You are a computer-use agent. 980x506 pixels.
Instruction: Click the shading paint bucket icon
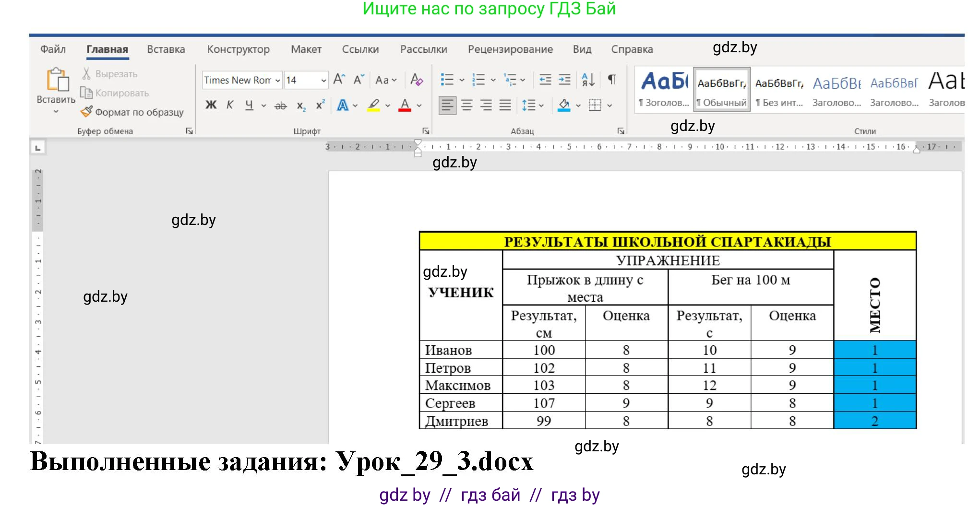coord(564,105)
